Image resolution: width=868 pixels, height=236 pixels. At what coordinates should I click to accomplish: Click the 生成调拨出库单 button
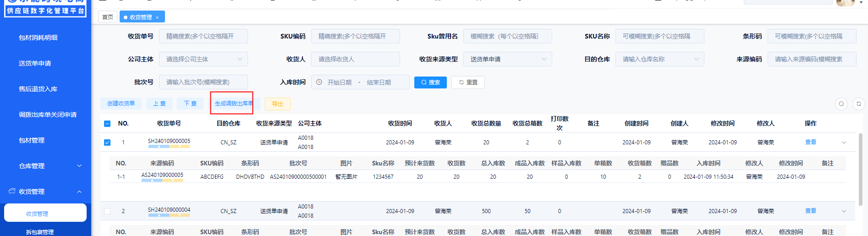(x=234, y=104)
